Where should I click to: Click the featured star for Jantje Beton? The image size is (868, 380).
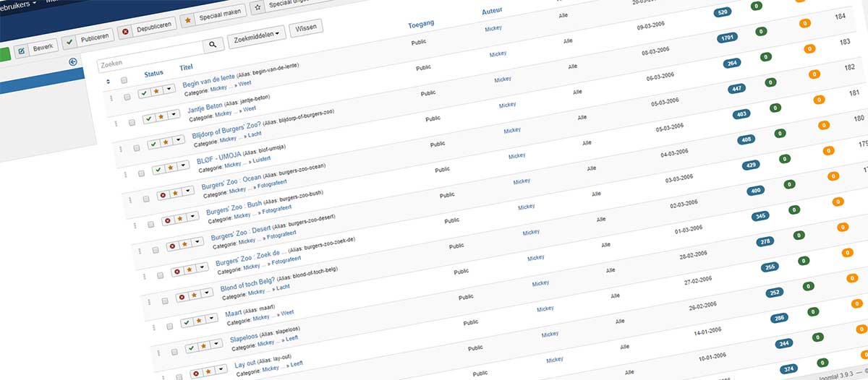tap(162, 118)
